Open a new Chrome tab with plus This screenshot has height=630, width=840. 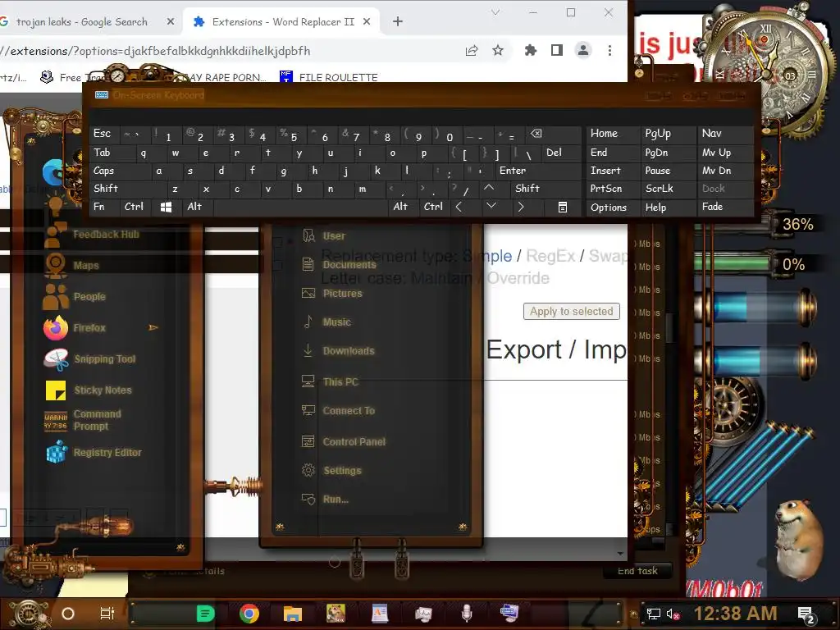[398, 21]
